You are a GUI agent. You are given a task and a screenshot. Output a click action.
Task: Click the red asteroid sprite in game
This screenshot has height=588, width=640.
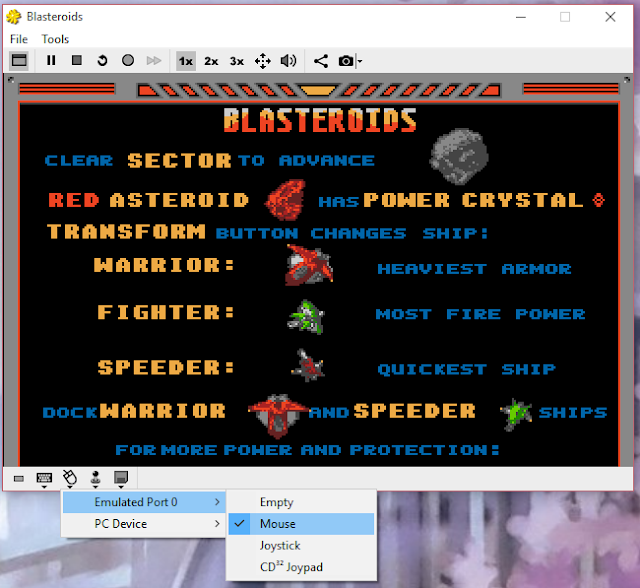[286, 200]
